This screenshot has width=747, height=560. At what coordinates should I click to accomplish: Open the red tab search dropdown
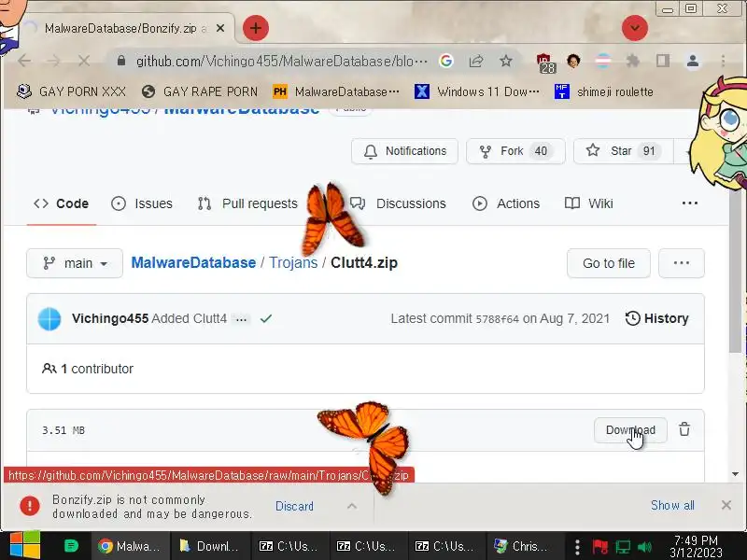(x=635, y=28)
